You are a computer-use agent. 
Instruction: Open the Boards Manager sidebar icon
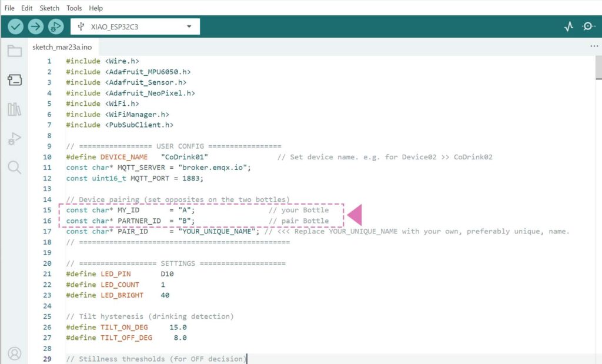[14, 80]
